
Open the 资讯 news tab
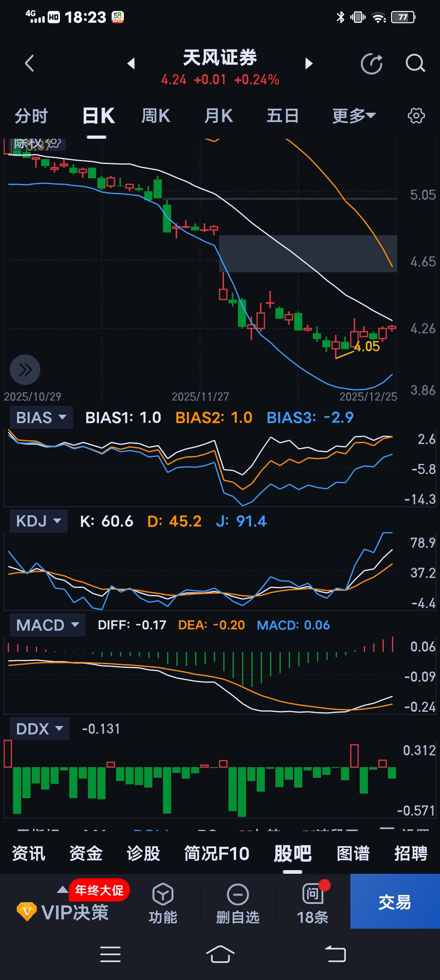(29, 854)
